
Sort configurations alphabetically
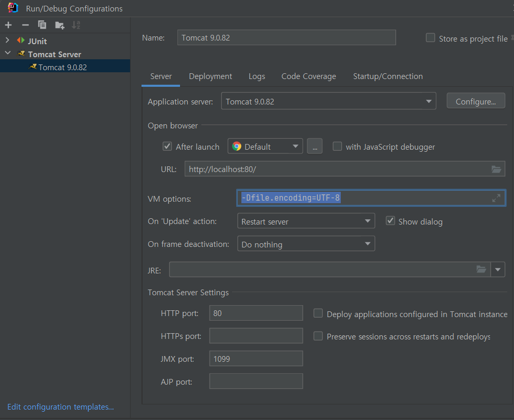click(x=76, y=25)
